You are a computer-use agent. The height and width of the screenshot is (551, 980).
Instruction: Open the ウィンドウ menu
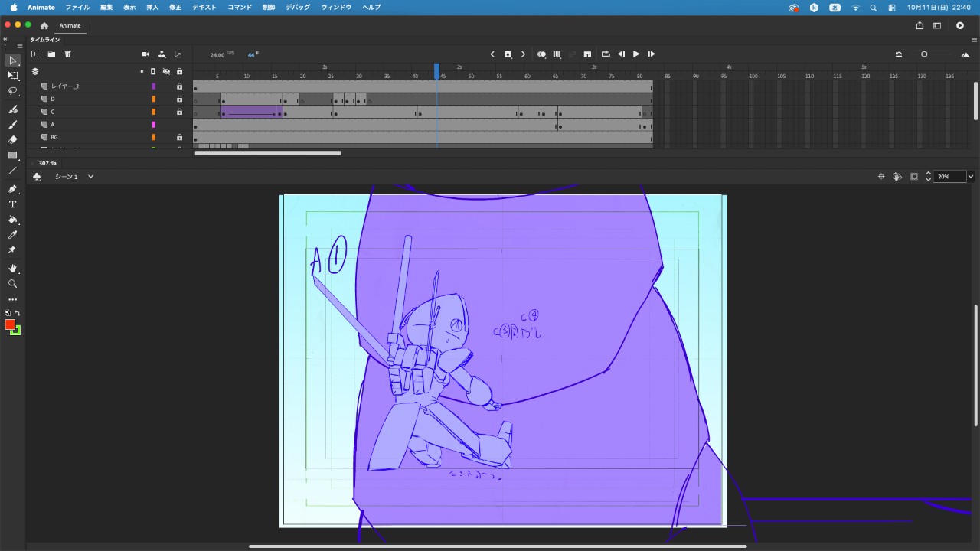click(336, 7)
